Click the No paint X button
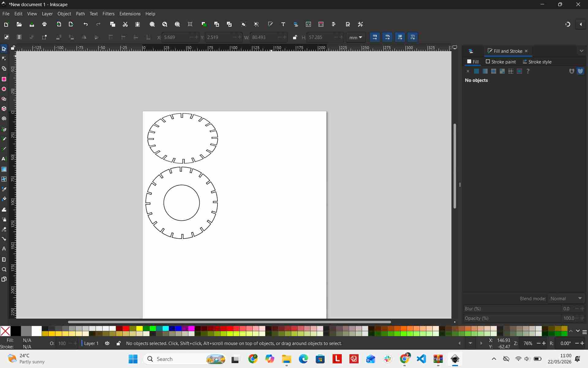588x368 pixels. 468,71
